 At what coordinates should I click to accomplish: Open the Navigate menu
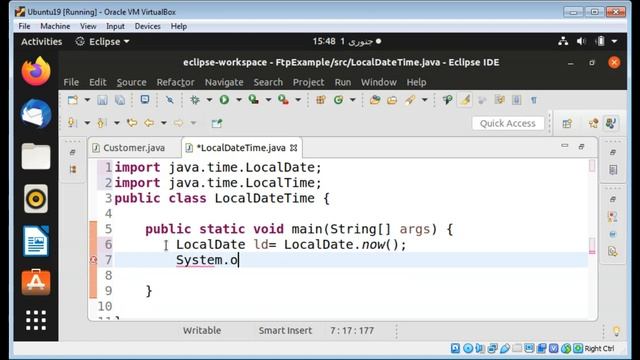224,82
